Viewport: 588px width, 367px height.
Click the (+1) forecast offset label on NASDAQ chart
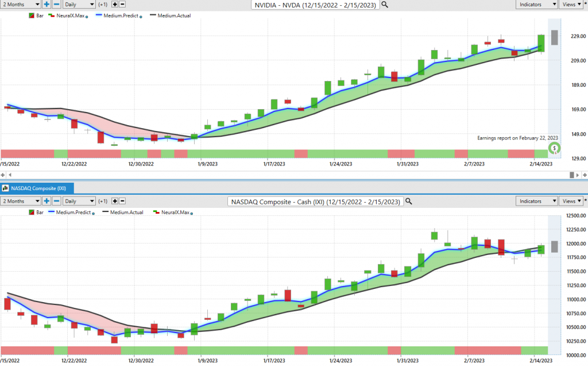pyautogui.click(x=103, y=201)
